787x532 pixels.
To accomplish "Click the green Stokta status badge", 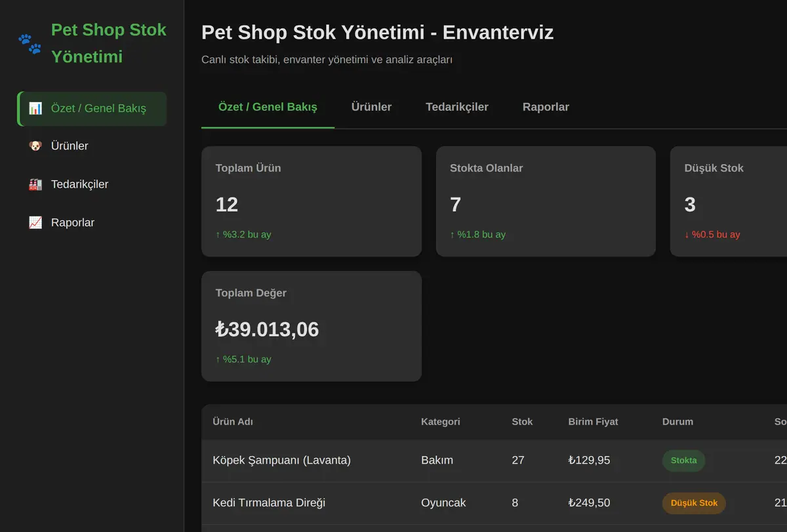I will click(684, 460).
